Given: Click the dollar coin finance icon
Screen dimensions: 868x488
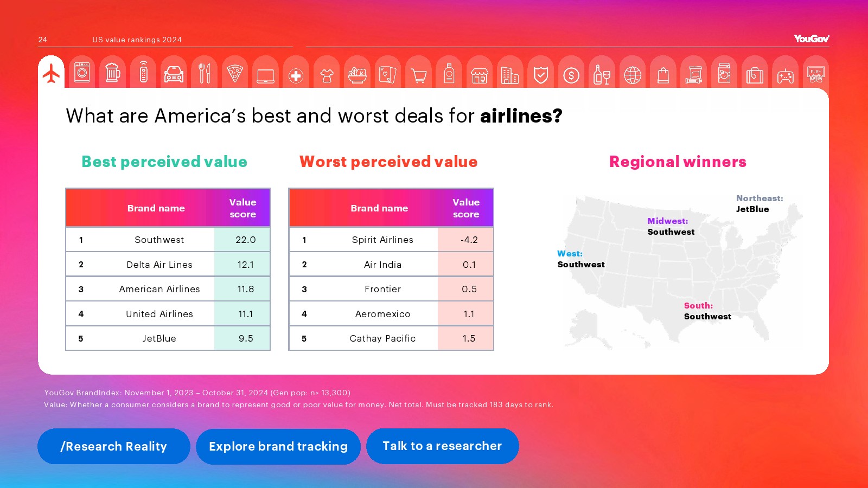Looking at the screenshot, I should pos(571,75).
